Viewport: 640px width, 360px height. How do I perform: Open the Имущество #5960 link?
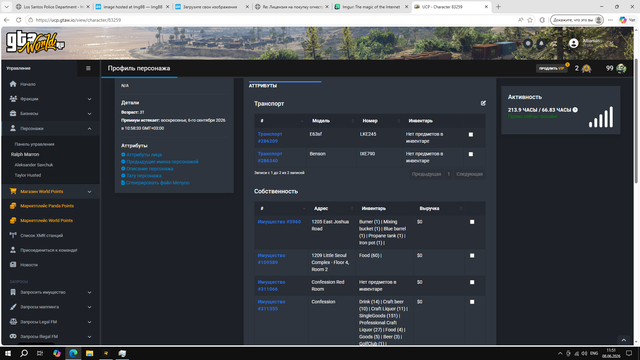pyautogui.click(x=279, y=222)
